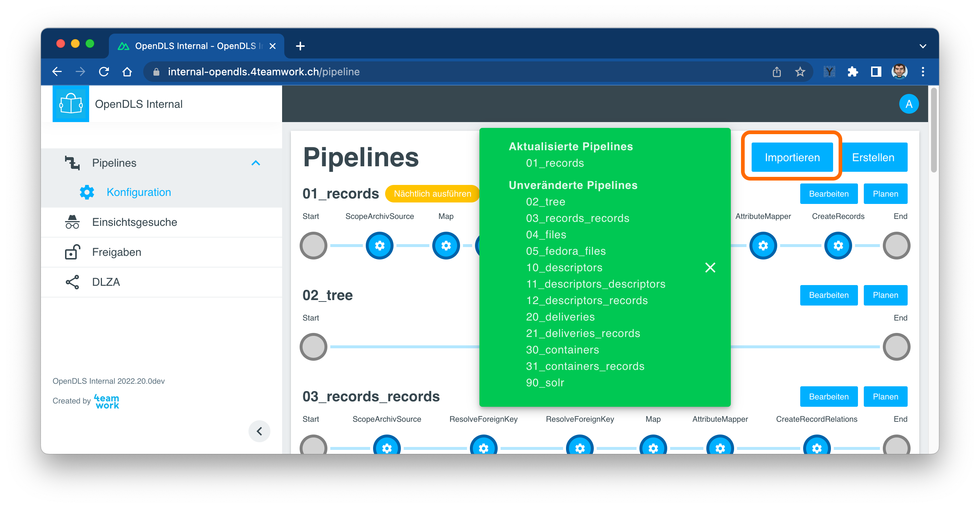Go to the browser home page
The height and width of the screenshot is (508, 980).
(x=127, y=72)
